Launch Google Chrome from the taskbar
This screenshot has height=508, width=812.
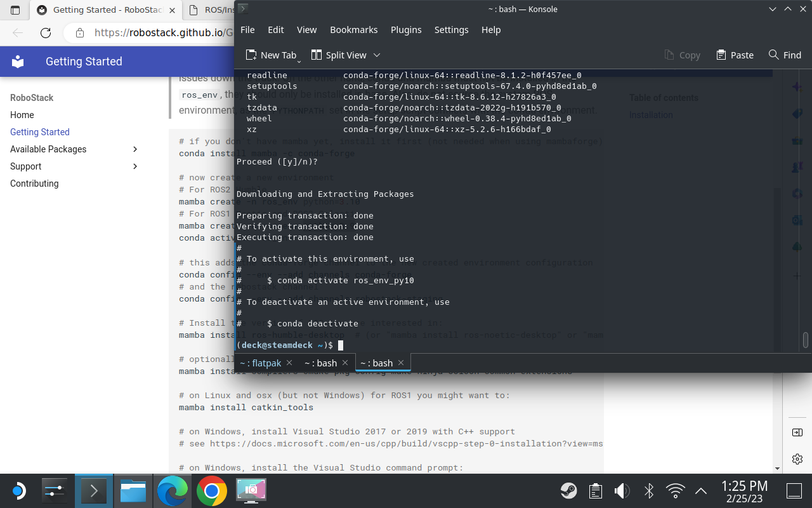(212, 491)
